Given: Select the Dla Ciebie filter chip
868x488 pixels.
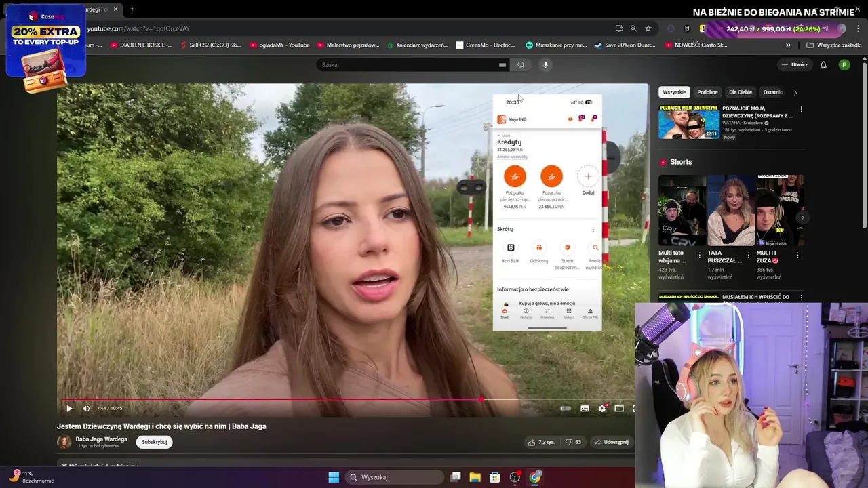Looking at the screenshot, I should pos(741,92).
